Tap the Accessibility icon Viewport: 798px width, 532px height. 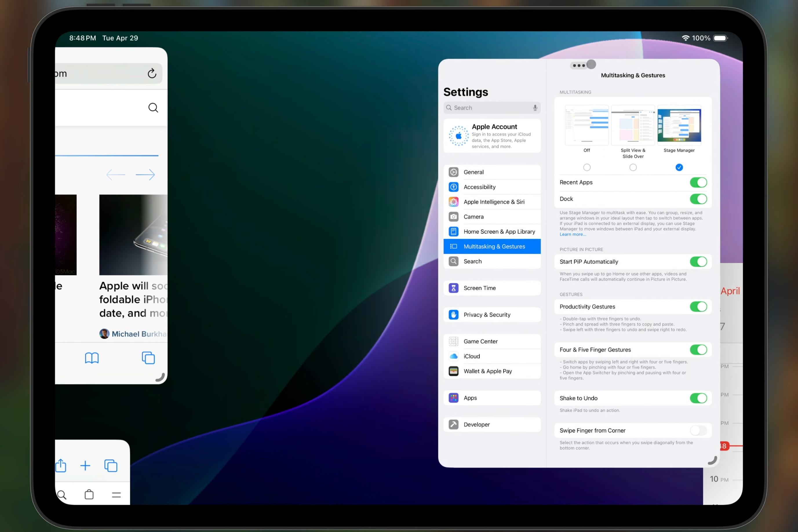[x=454, y=187]
